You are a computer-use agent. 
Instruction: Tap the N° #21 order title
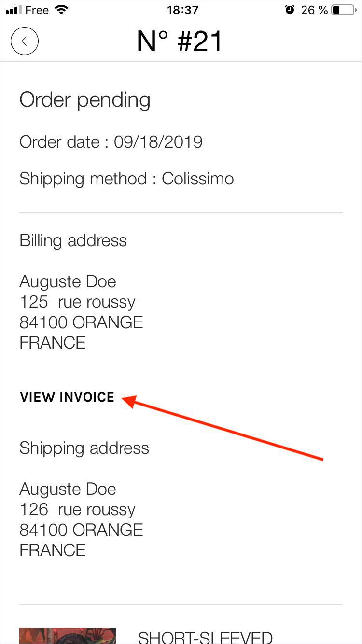(x=180, y=41)
